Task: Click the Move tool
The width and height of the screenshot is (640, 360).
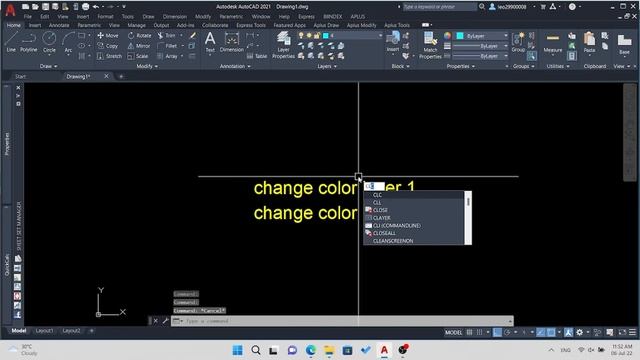Action: point(108,36)
